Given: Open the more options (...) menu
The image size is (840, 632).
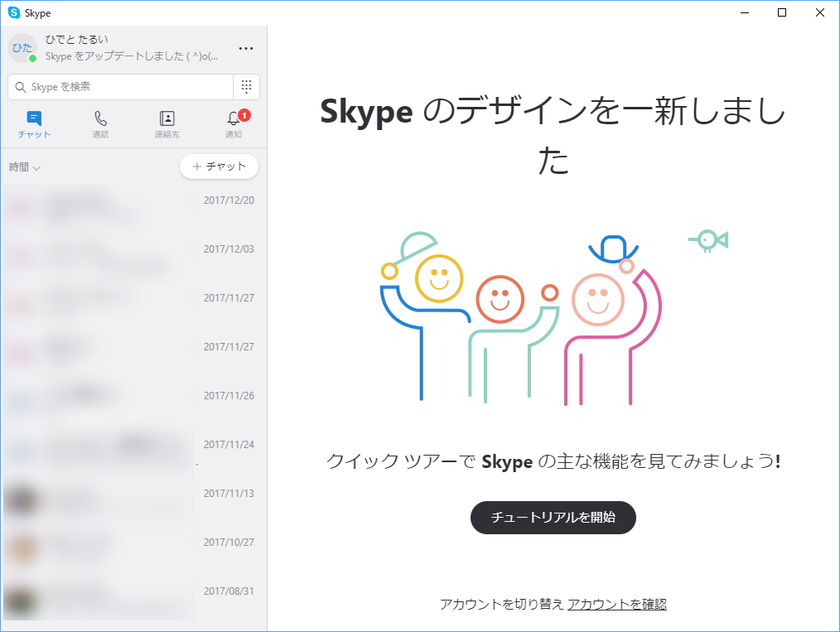Looking at the screenshot, I should [x=245, y=48].
